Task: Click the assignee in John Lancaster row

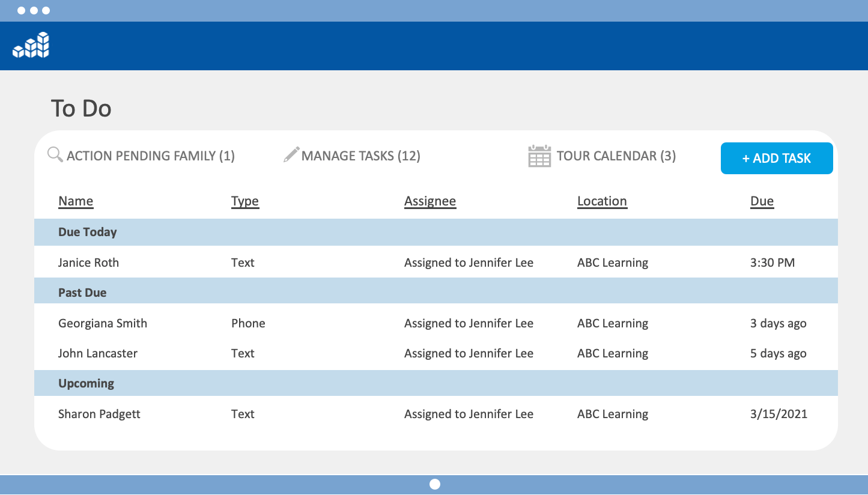Action: tap(469, 353)
